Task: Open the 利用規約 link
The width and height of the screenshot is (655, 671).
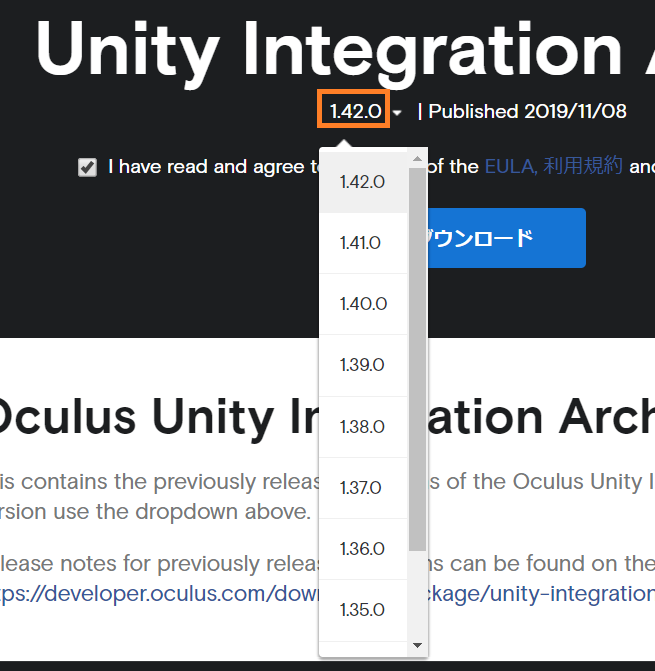Action: click(583, 166)
